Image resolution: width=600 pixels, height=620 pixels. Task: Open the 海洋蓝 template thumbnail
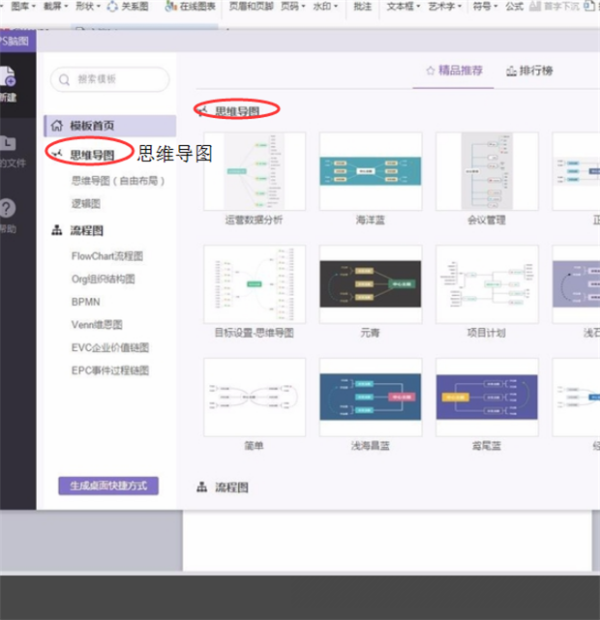371,171
